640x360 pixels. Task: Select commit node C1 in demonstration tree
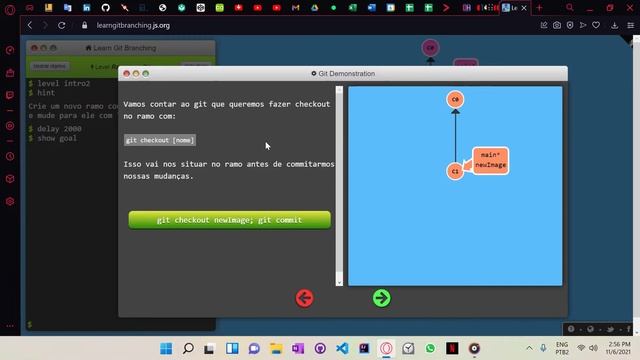[x=455, y=171]
